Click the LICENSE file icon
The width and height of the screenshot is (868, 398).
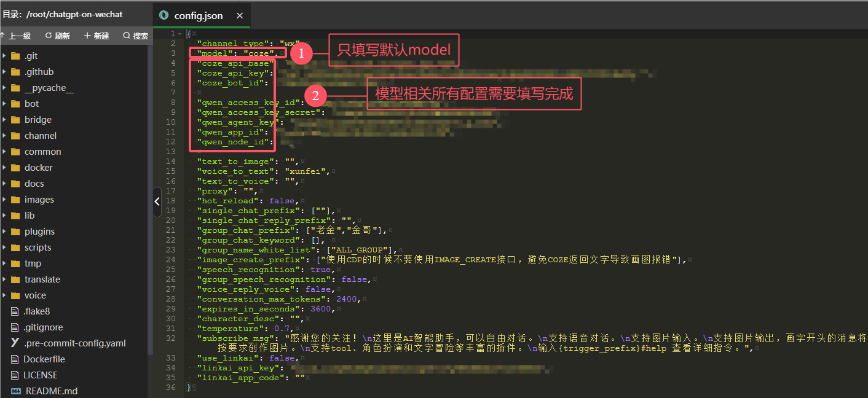coord(15,375)
